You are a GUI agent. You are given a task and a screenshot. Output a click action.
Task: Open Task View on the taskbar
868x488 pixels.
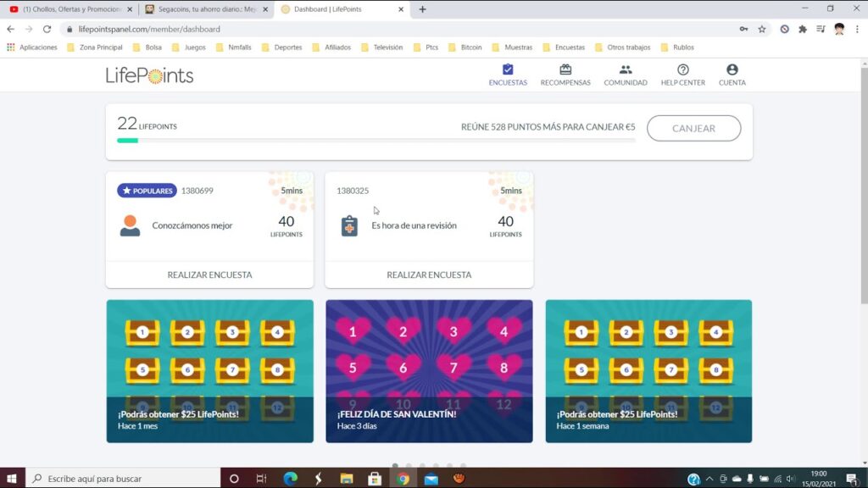(x=261, y=479)
